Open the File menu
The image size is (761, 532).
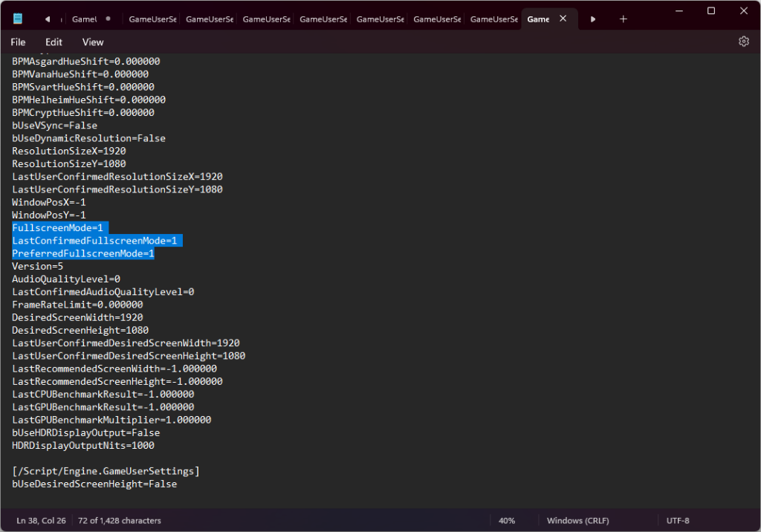pyautogui.click(x=18, y=42)
